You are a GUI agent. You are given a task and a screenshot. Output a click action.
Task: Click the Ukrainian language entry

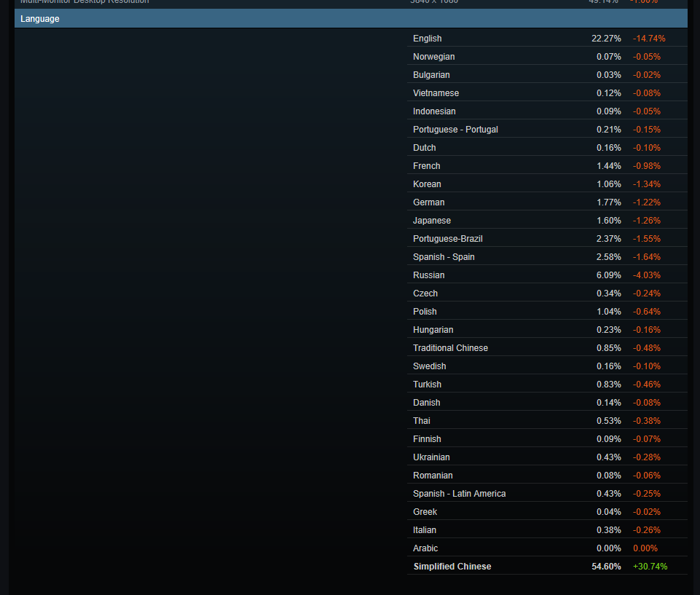pos(547,457)
